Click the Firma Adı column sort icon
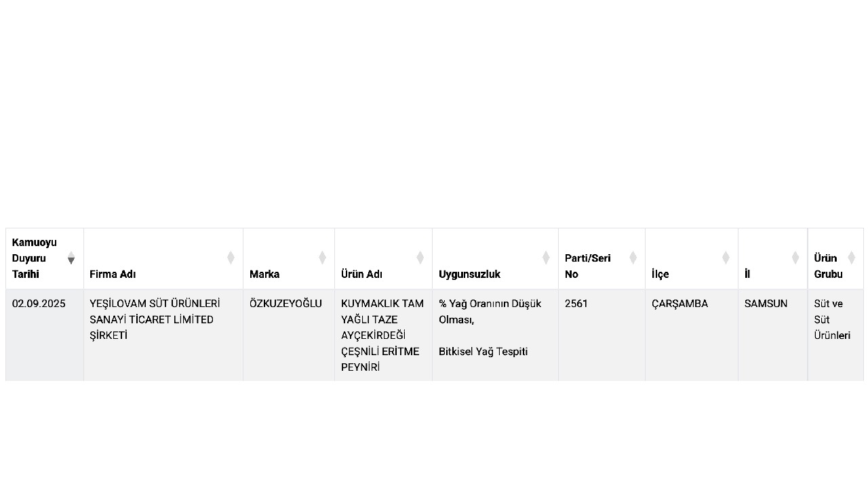 click(x=231, y=258)
